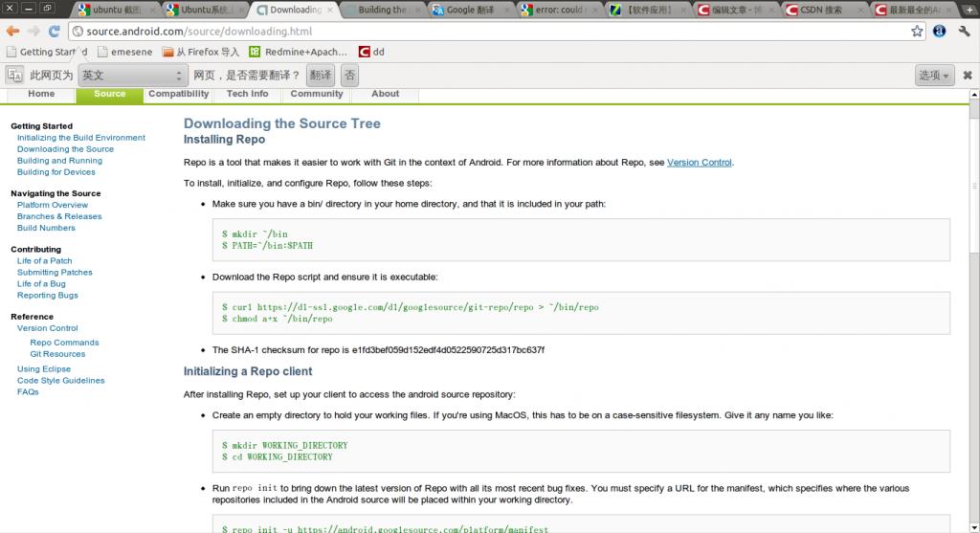Open Build Numbers sidebar link
The image size is (980, 533).
click(46, 228)
